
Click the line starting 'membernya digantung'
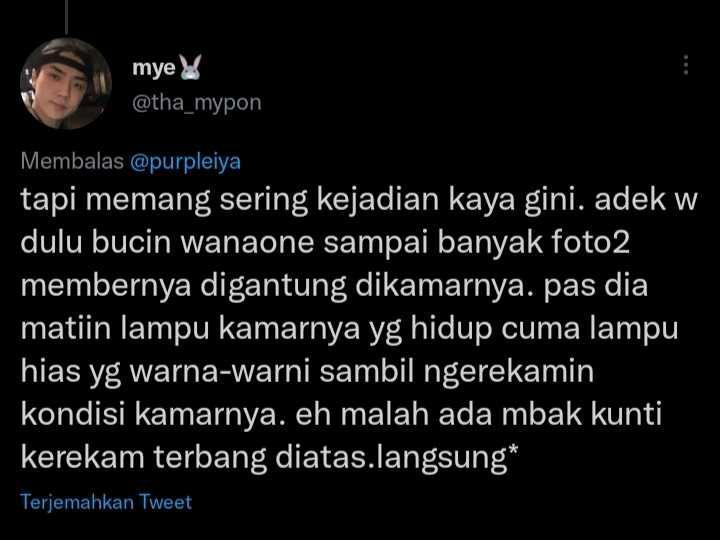click(x=334, y=287)
